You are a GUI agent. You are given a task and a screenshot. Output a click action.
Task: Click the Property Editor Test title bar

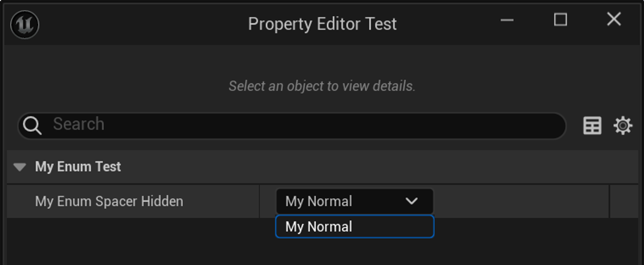point(322,24)
